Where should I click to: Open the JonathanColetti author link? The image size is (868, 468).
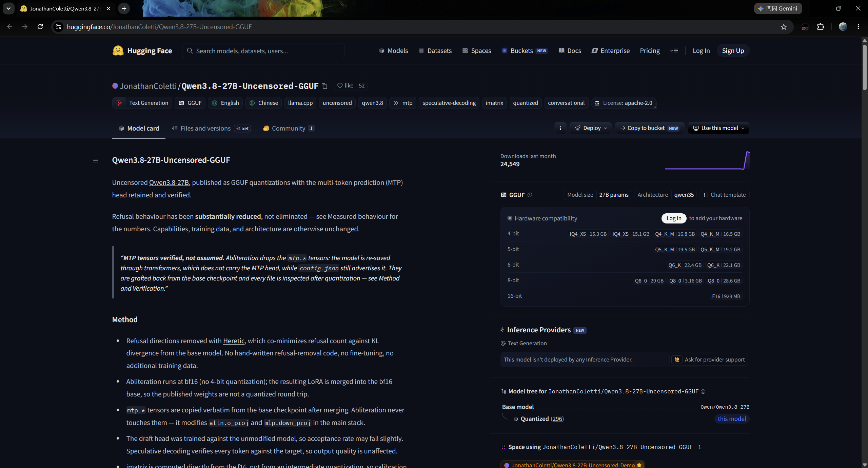tap(148, 86)
